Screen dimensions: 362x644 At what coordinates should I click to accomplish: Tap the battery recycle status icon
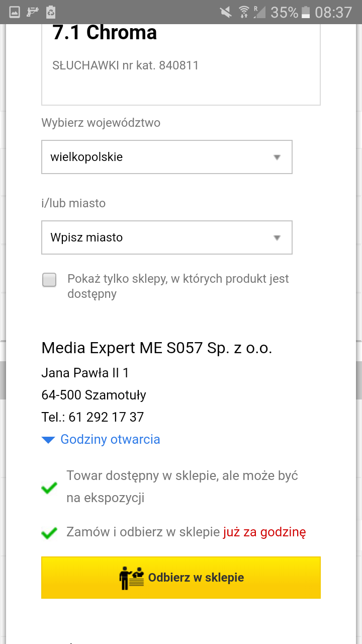coord(51,12)
